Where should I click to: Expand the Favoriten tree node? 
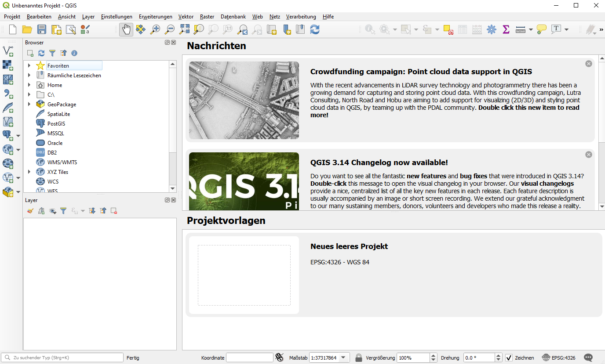tap(29, 65)
